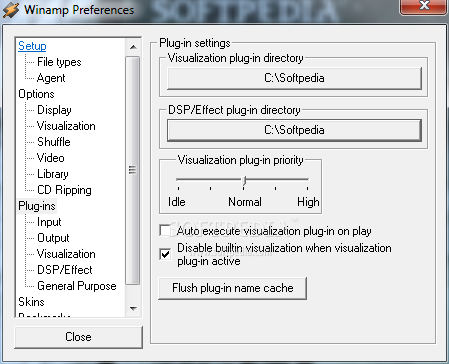Select Library in preferences tree

click(53, 174)
